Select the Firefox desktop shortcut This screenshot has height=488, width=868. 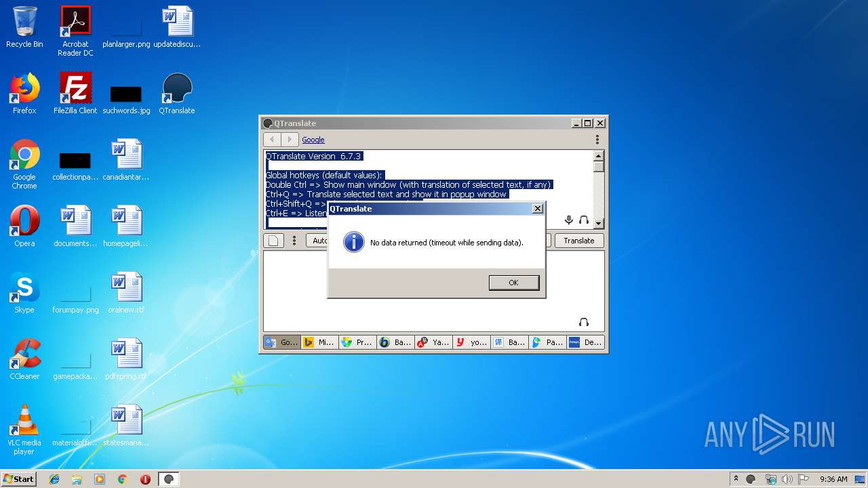point(24,94)
